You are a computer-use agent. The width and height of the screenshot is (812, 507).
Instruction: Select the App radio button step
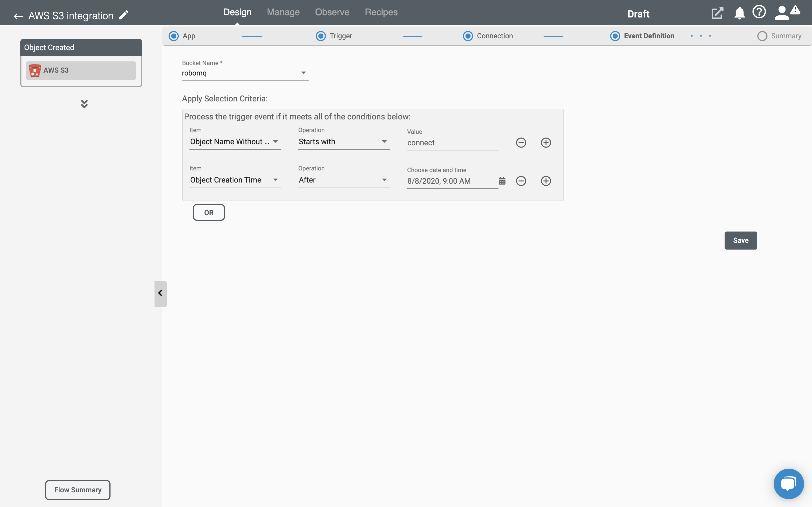point(173,35)
